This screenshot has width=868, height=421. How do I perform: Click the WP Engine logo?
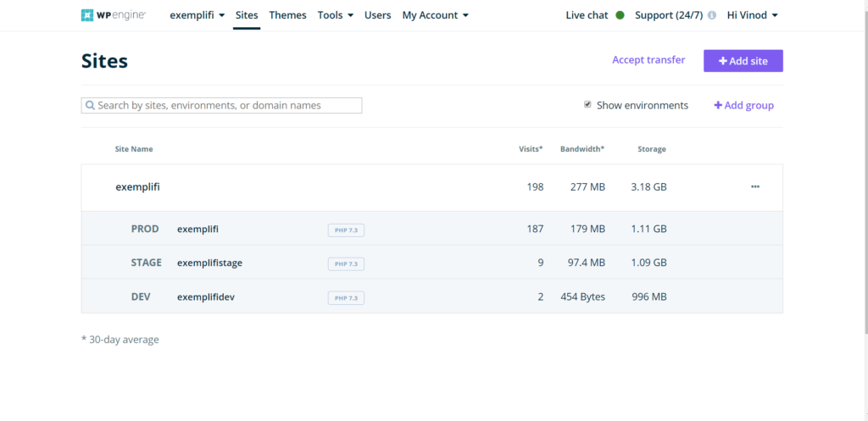[114, 15]
